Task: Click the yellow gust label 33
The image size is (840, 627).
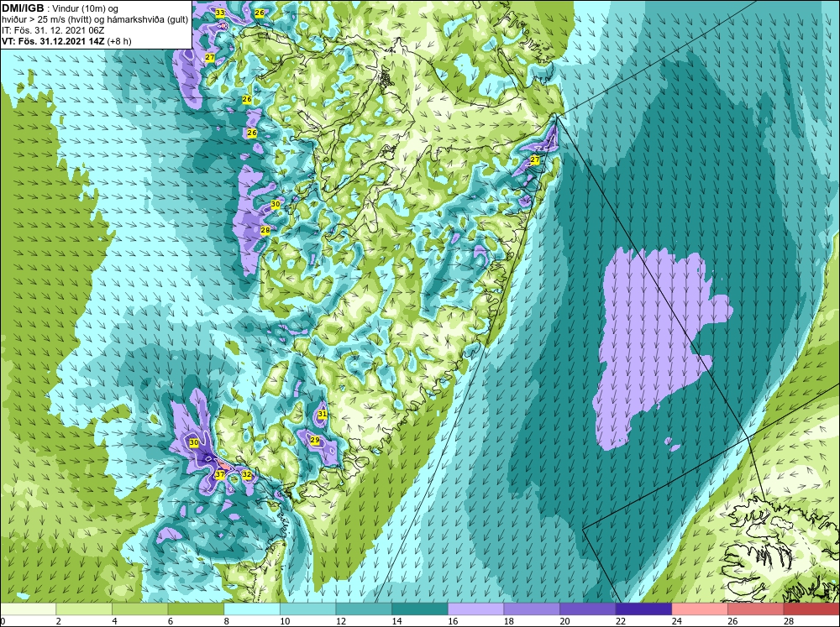Action: pyautogui.click(x=220, y=13)
